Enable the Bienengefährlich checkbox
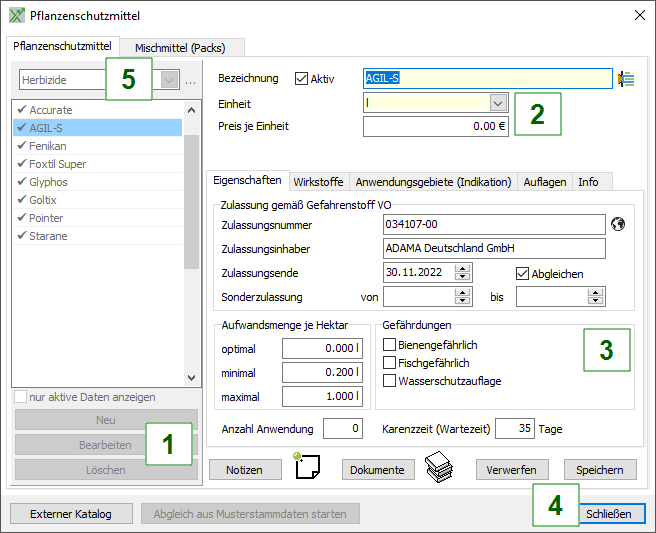 390,345
